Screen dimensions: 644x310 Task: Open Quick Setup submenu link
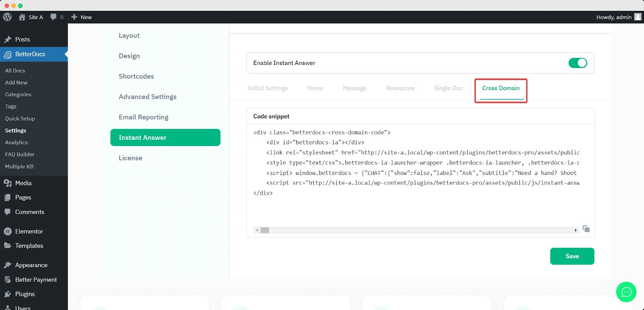coord(20,119)
